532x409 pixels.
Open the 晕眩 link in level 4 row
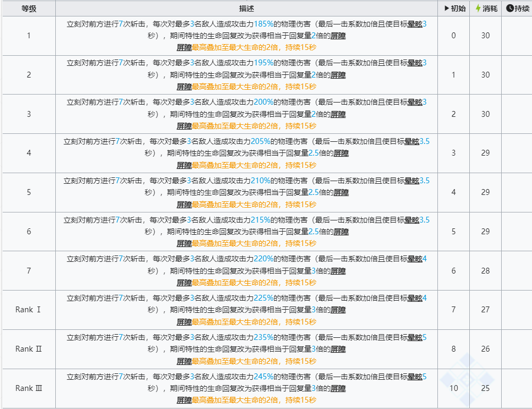411,142
